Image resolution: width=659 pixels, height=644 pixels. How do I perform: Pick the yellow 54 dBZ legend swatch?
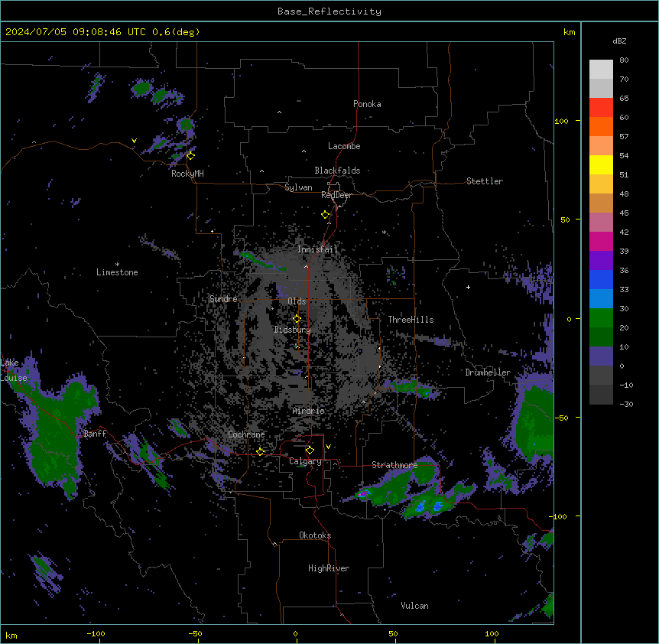(x=601, y=164)
